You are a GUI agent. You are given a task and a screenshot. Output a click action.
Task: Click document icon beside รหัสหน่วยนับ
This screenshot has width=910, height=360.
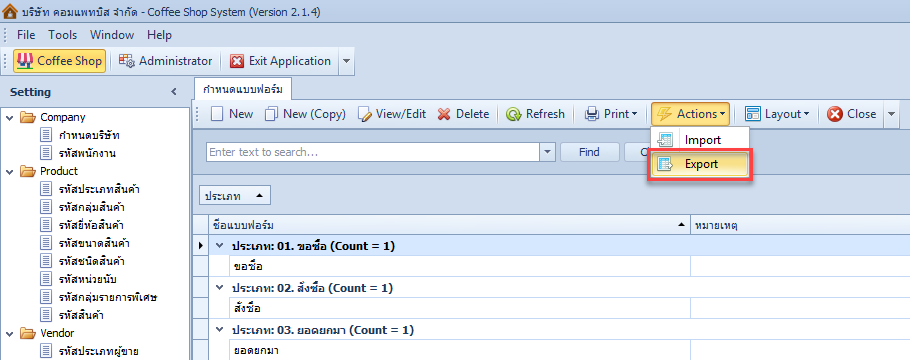(x=46, y=279)
